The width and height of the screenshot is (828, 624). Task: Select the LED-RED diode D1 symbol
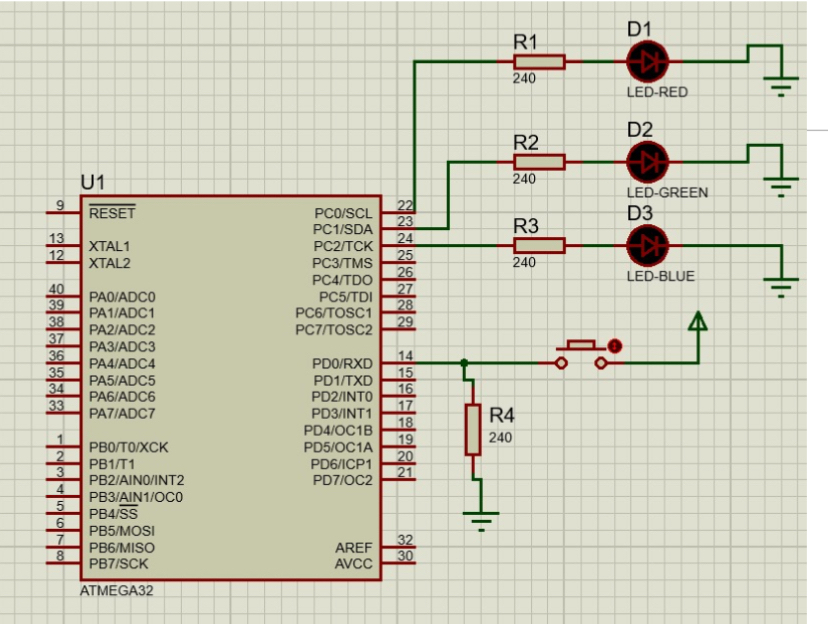tap(647, 62)
